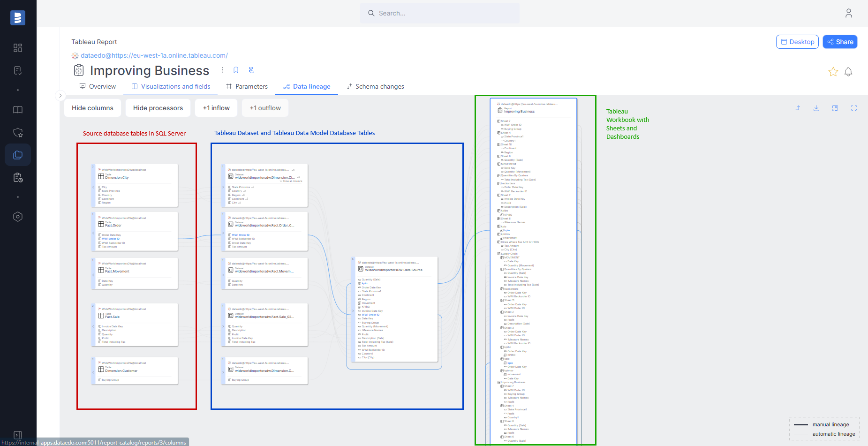Screen dimensions: 868x446
Task: Click the Fact.Order table icon
Action: (x=101, y=224)
